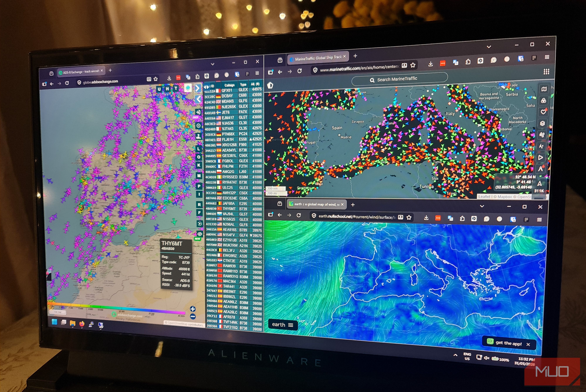The height and width of the screenshot is (392, 586).
Task: Sort aircraft table by Type column
Action: (243, 85)
